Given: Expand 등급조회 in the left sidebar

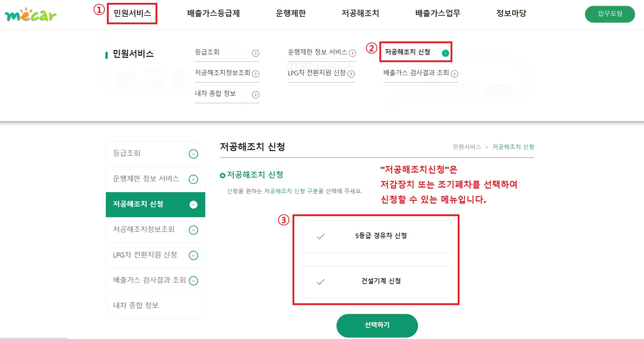Looking at the screenshot, I should [x=193, y=154].
